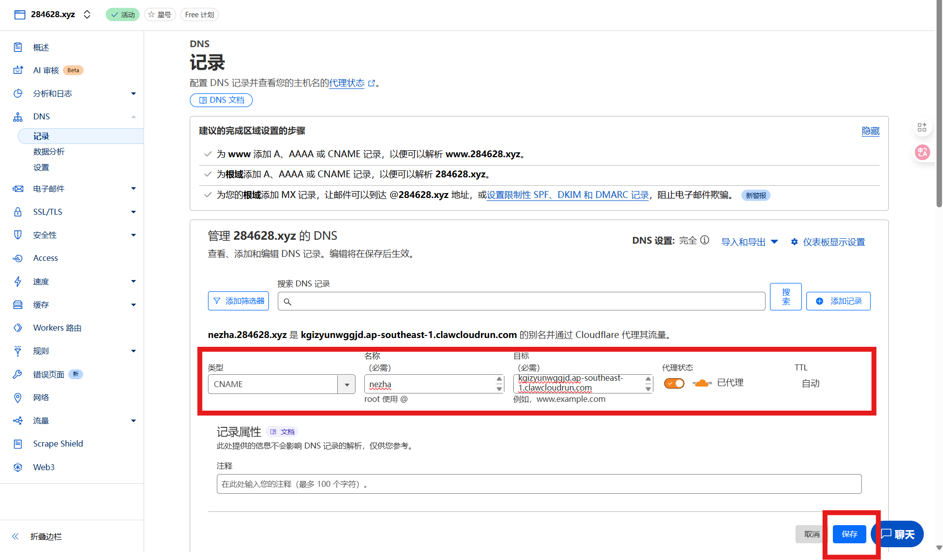Open the Web3 menu item
This screenshot has height=560, width=943.
pyautogui.click(x=44, y=467)
